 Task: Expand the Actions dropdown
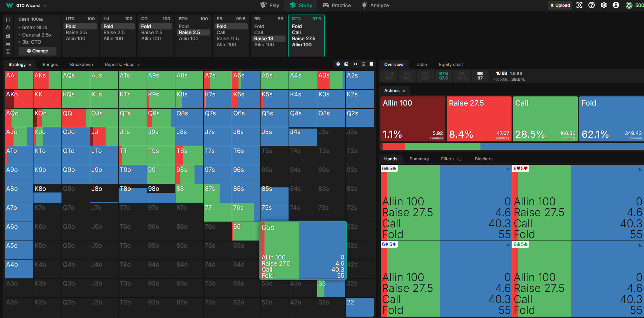(395, 91)
